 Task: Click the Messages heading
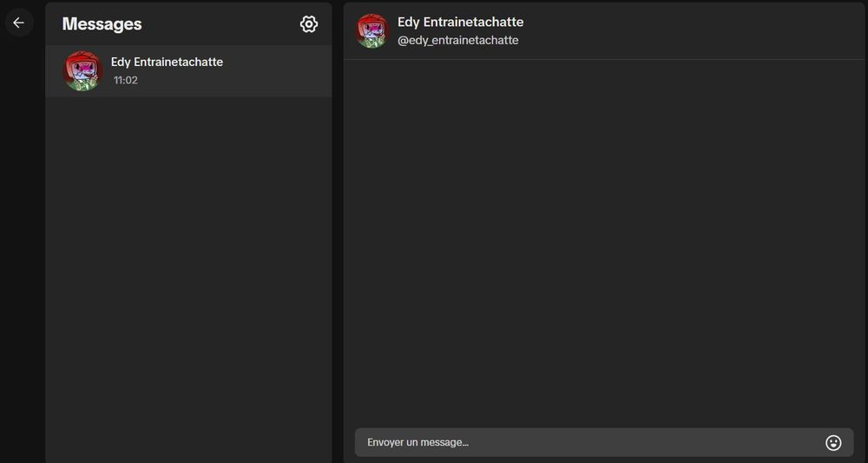[x=102, y=23]
